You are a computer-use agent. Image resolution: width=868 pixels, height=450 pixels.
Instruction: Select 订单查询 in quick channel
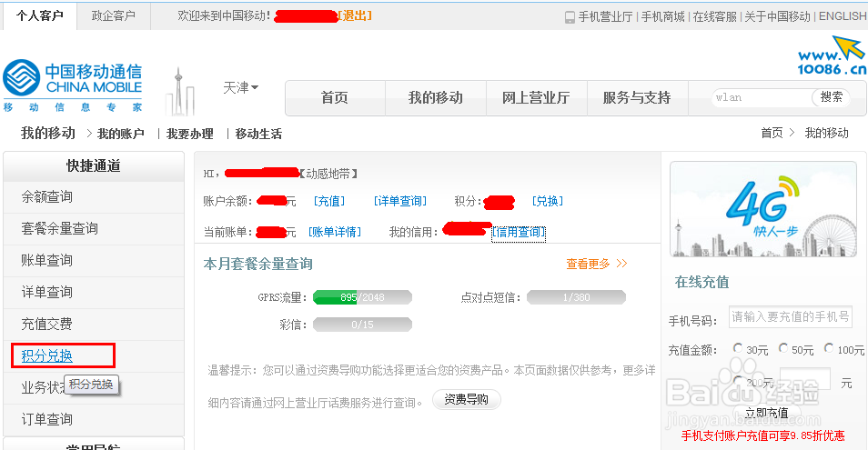pos(94,420)
